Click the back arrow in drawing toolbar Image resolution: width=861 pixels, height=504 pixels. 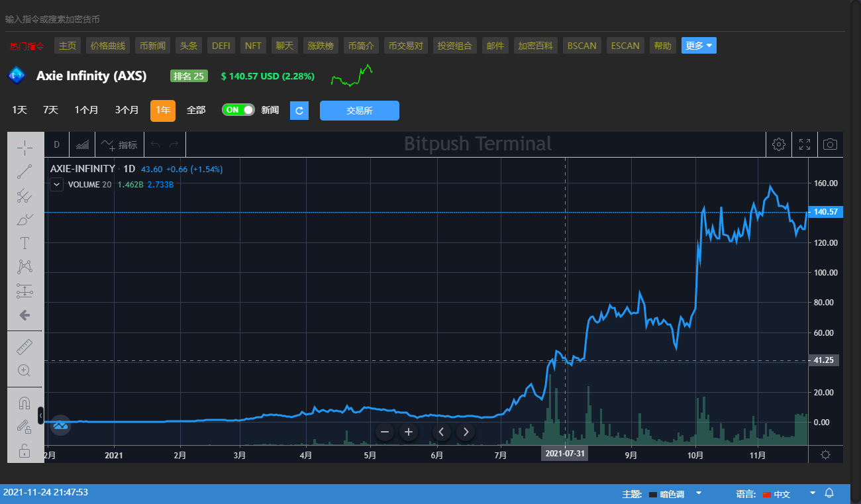tap(25, 315)
